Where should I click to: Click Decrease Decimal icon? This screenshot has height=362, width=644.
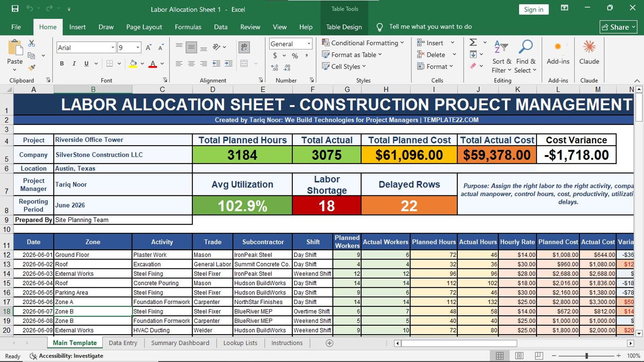287,68
